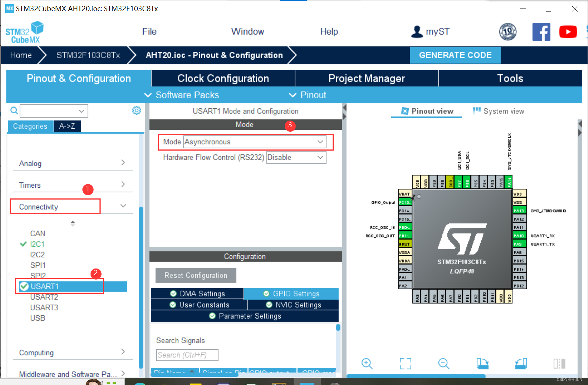Click the category search magnifier icon
The width and height of the screenshot is (588, 385).
coord(14,111)
